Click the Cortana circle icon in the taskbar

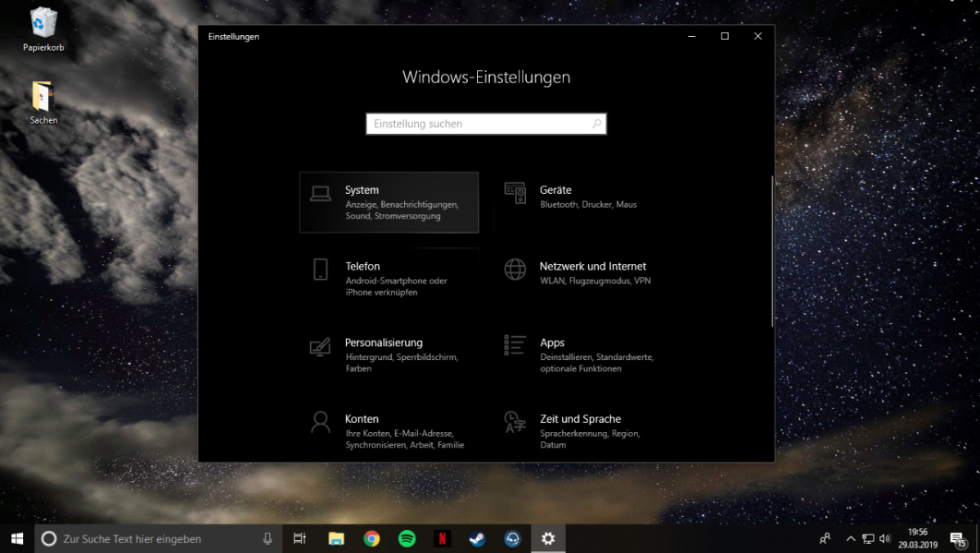49,538
